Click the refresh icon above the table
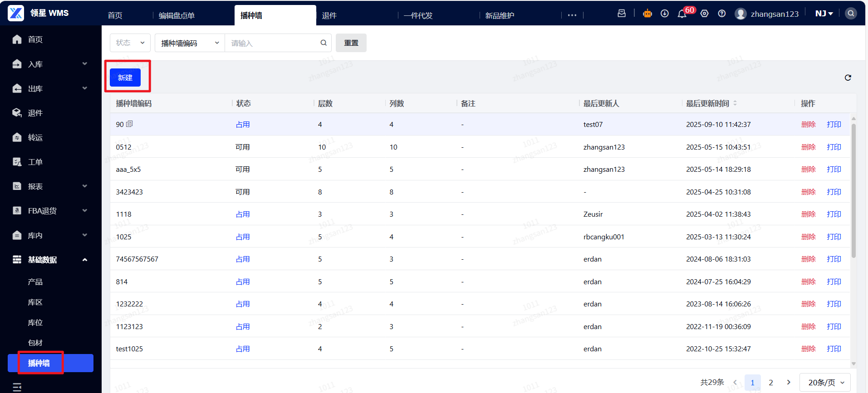The width and height of the screenshot is (868, 393). coord(848,78)
